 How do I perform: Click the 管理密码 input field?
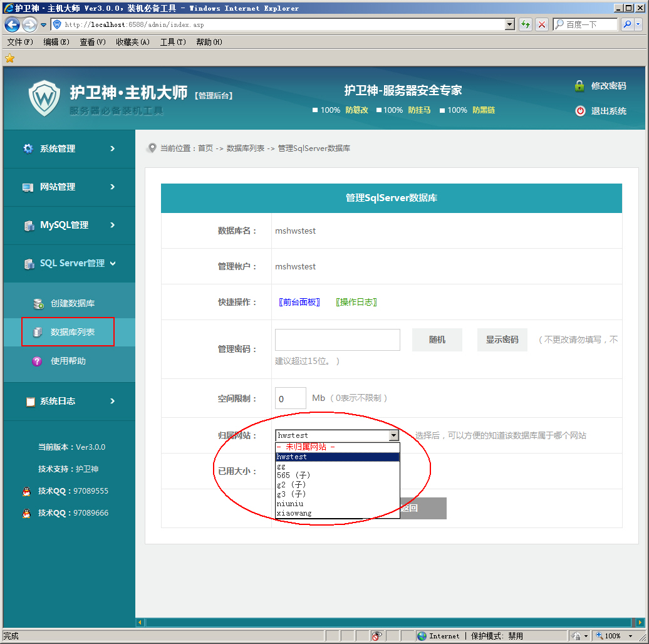click(x=337, y=340)
